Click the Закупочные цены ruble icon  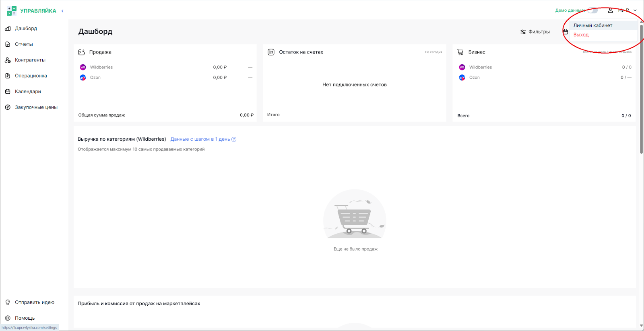click(8, 107)
